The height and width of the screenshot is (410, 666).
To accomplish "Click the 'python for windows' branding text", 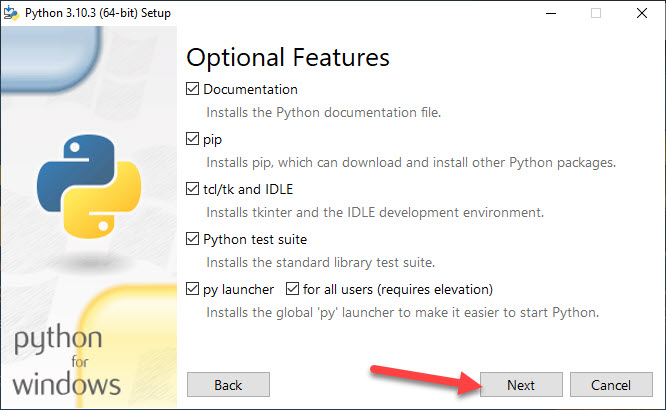I will (66, 362).
